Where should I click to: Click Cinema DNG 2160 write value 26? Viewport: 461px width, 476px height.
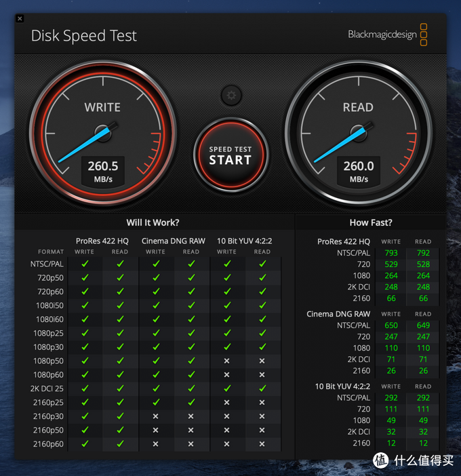click(x=391, y=371)
